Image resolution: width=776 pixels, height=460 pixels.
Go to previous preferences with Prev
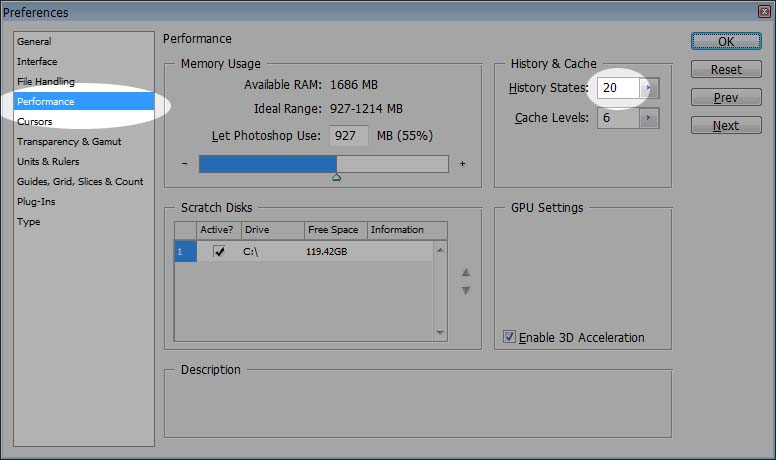(726, 98)
